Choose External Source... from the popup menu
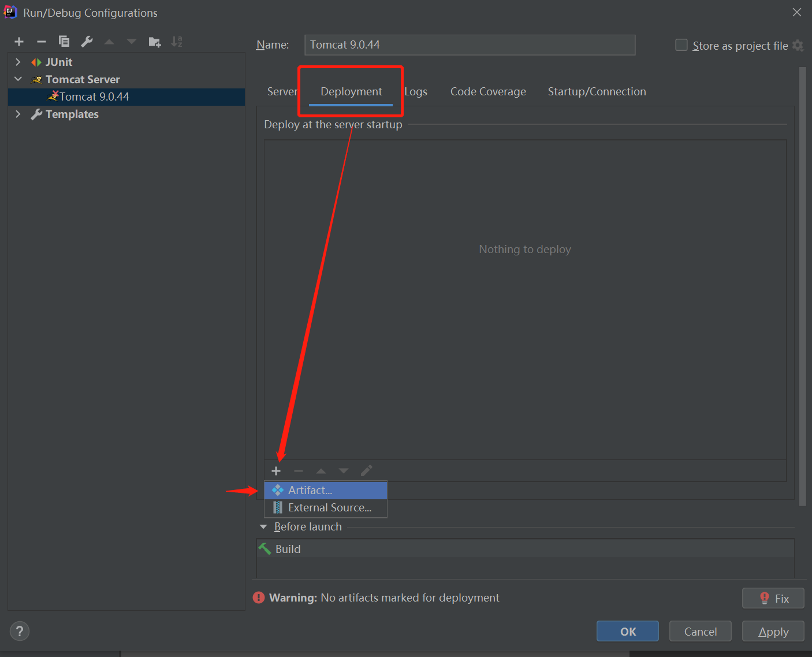 (326, 507)
